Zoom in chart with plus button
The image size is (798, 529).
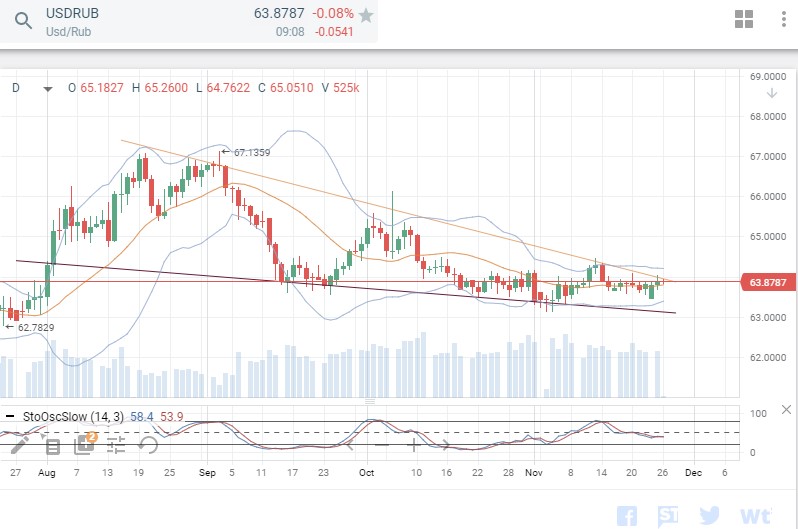[x=413, y=445]
